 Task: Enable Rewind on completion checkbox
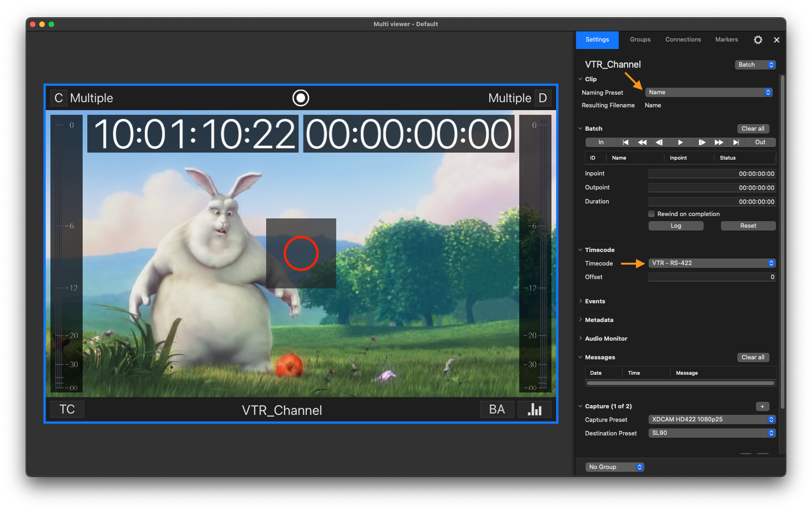651,214
